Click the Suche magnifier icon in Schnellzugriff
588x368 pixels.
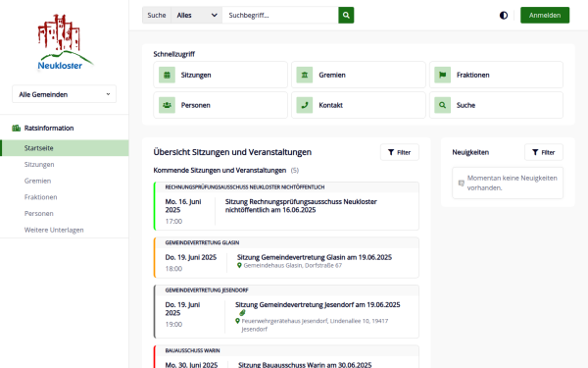(x=443, y=105)
